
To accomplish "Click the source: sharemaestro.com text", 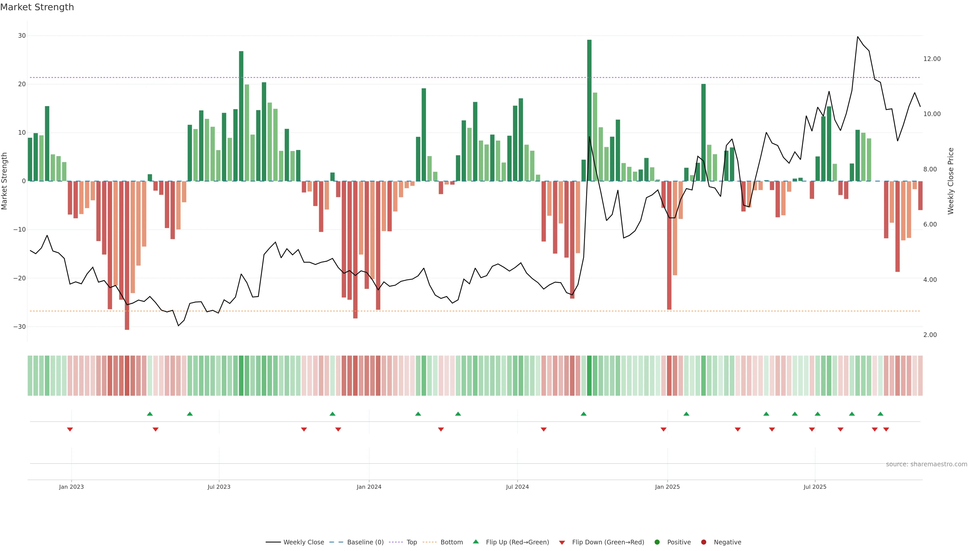I will tap(926, 464).
